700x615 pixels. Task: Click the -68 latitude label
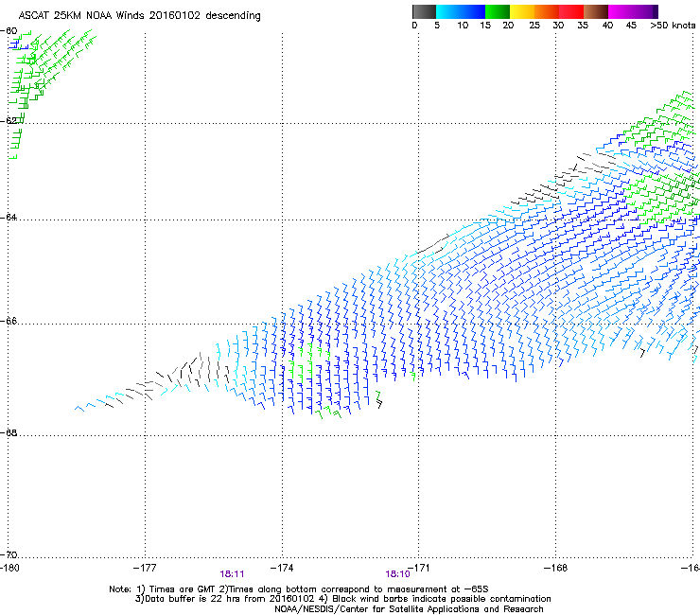pyautogui.click(x=9, y=432)
